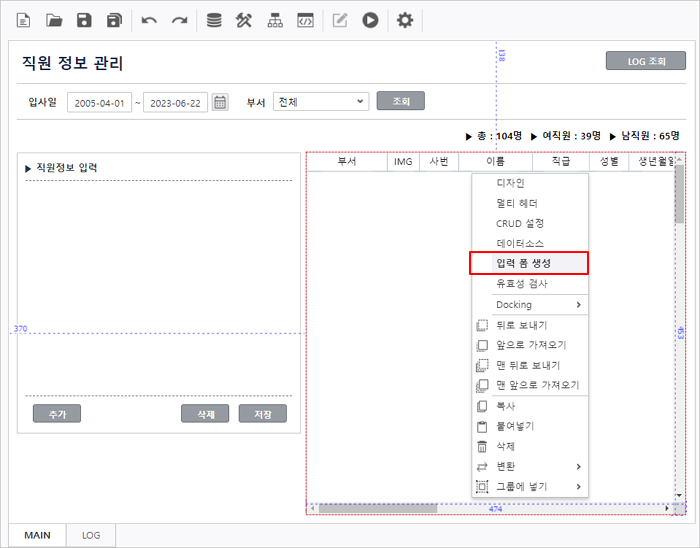
Task: Click the undo arrow icon
Action: tap(149, 20)
